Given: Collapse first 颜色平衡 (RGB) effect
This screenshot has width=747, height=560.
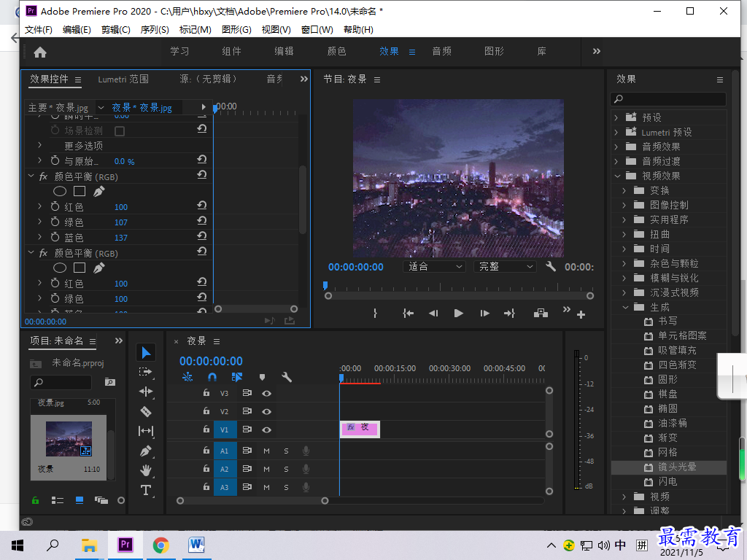Looking at the screenshot, I should [x=31, y=176].
